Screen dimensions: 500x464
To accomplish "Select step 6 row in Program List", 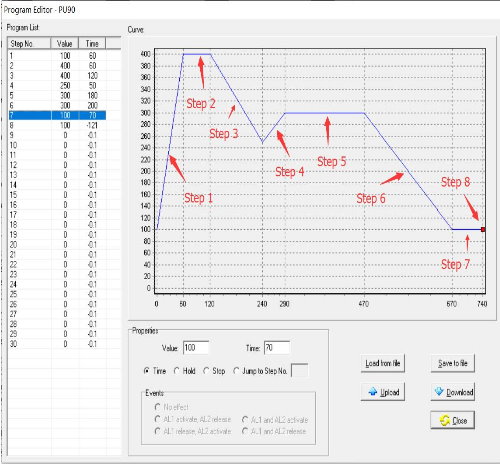I will coord(57,106).
